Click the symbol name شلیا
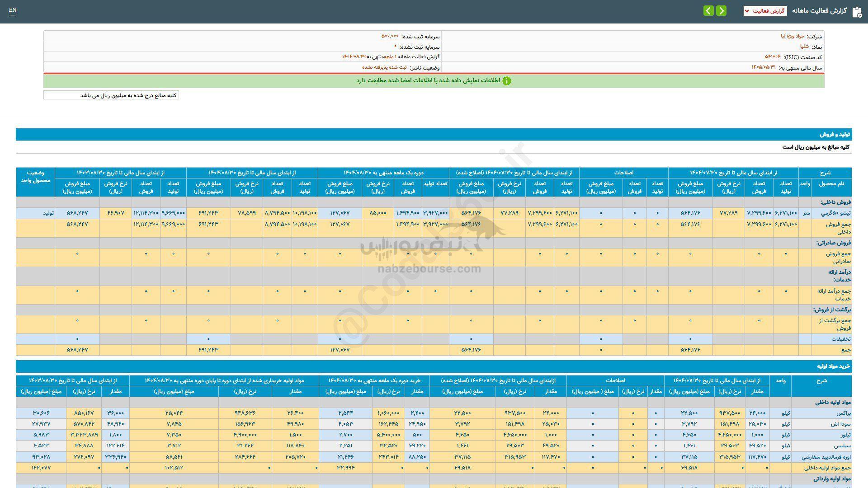Viewport: 868px width, 488px height. click(804, 47)
